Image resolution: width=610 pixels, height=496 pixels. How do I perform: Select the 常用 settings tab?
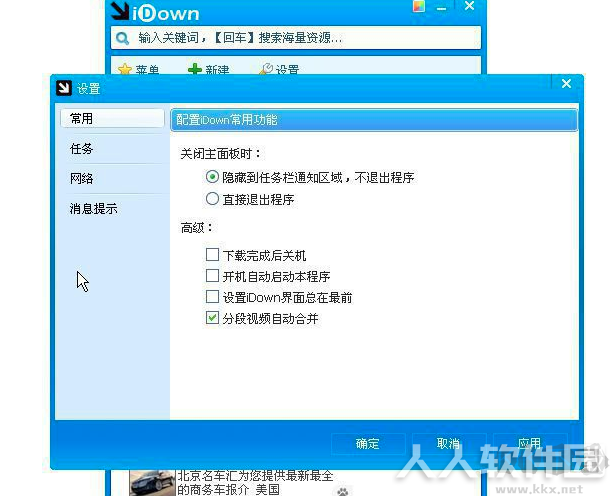[x=112, y=118]
